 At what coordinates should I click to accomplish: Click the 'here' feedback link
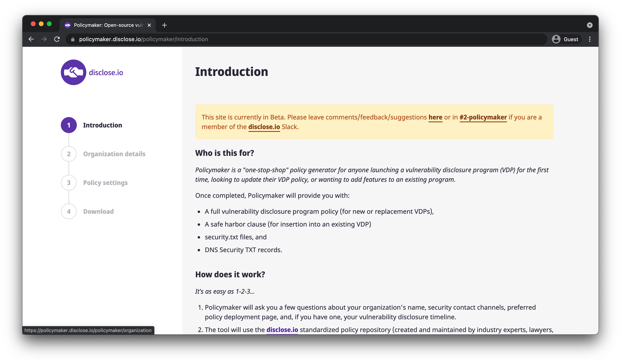(435, 117)
